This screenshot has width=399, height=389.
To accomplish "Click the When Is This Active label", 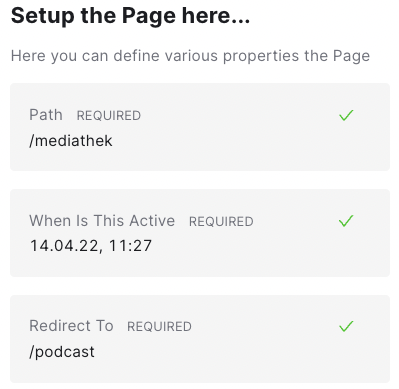I will 102,221.
